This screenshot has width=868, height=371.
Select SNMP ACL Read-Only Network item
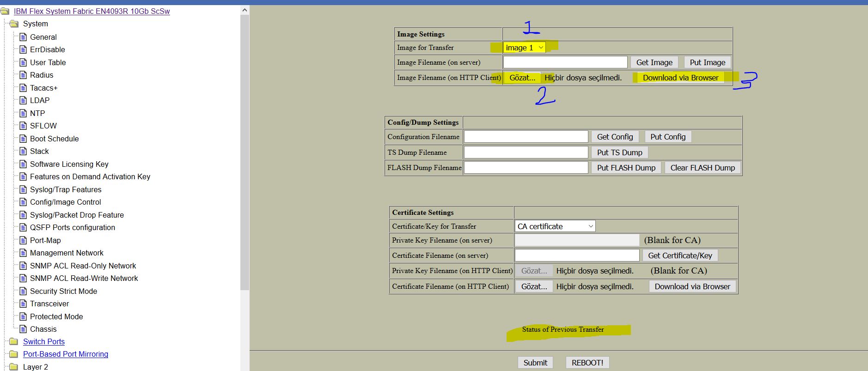point(83,266)
